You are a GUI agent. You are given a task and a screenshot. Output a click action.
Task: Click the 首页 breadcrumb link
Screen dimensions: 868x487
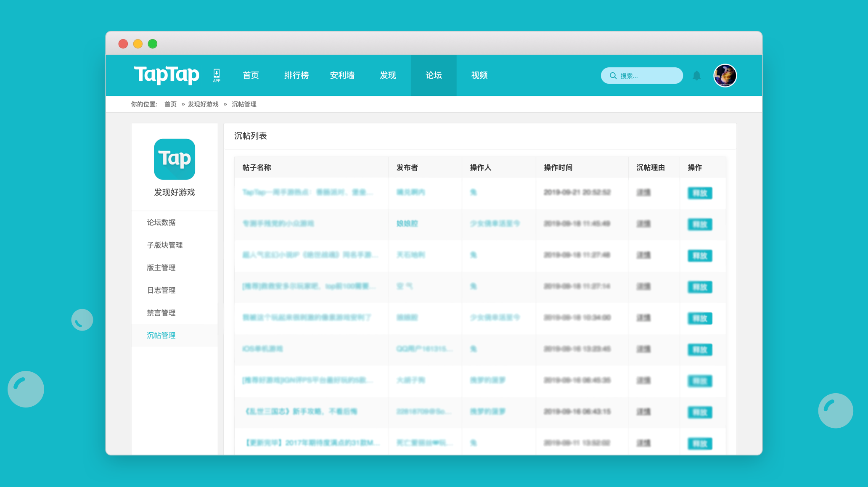[x=170, y=104]
